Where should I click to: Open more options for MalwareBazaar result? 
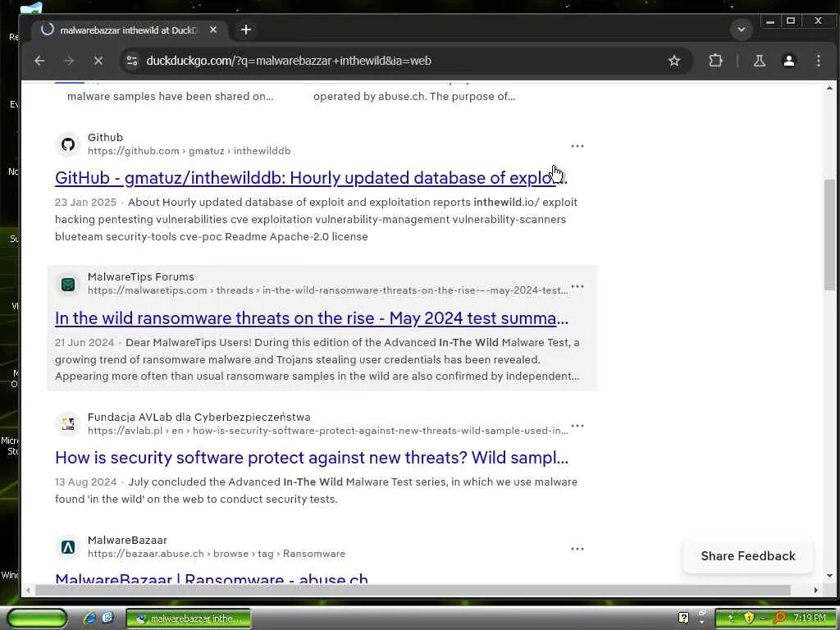pos(577,549)
